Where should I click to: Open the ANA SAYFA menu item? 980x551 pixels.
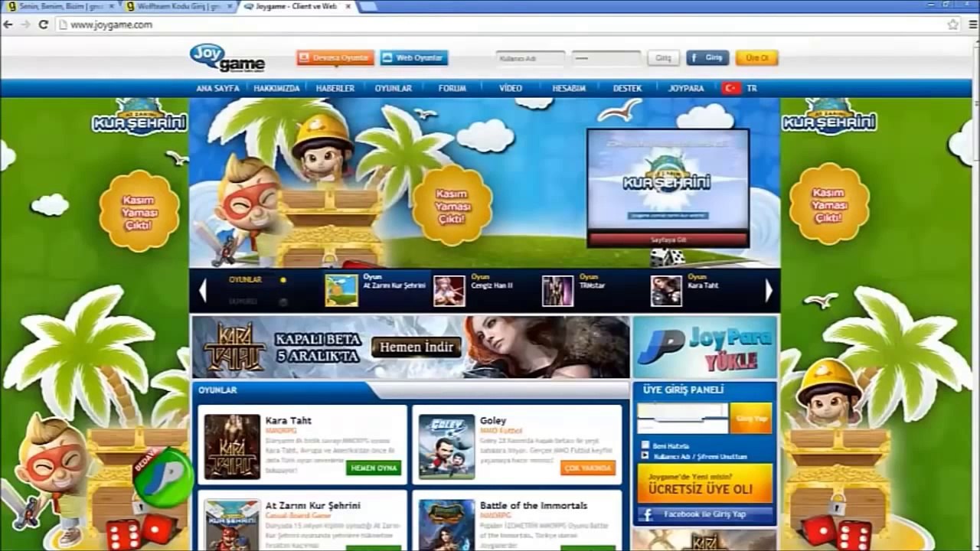coord(217,88)
